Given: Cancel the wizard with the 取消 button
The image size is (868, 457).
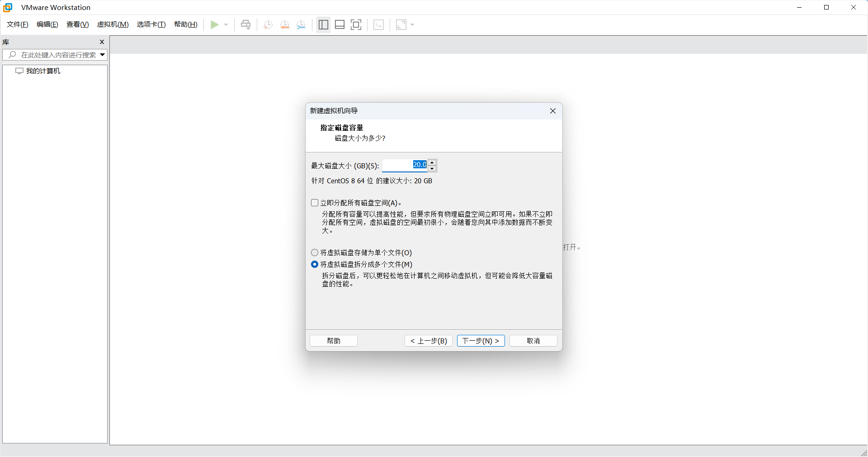Looking at the screenshot, I should click(x=533, y=341).
